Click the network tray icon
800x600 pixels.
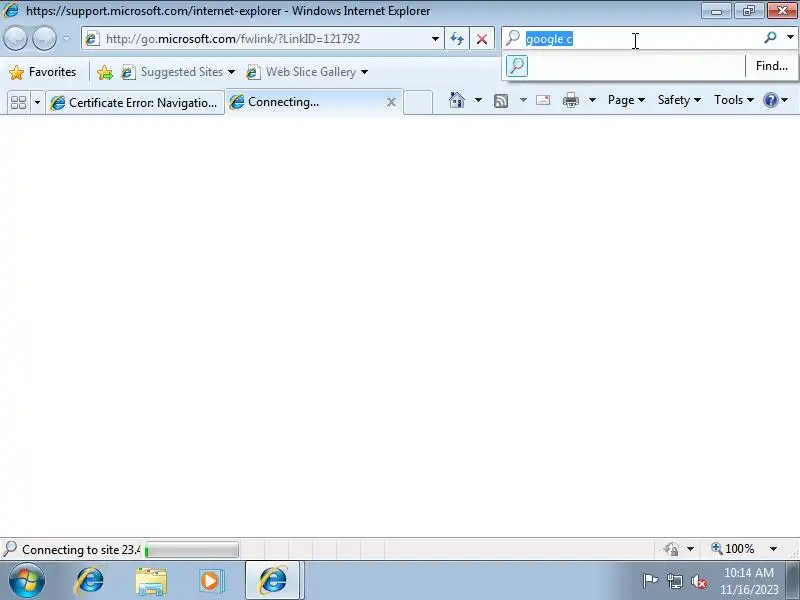pyautogui.click(x=675, y=581)
